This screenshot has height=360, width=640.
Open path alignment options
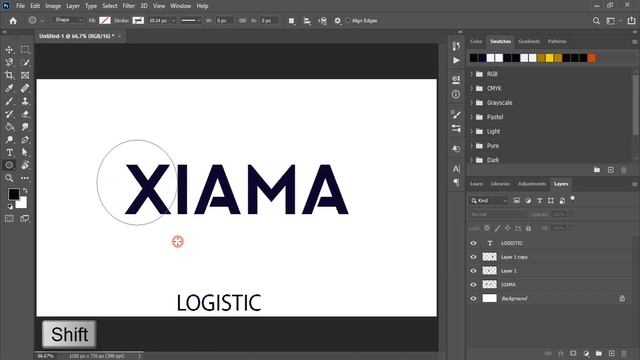(x=307, y=21)
